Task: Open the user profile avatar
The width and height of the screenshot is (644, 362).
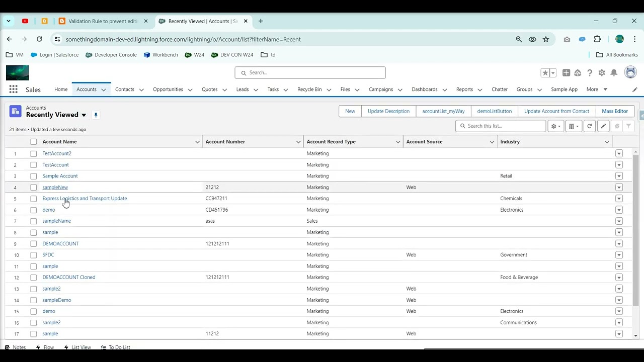Action: point(630,72)
